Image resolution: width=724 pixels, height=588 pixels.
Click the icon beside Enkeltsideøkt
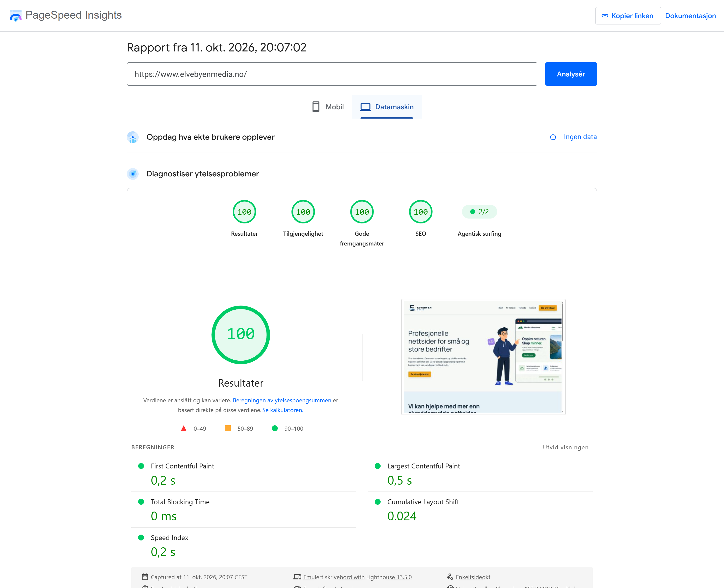[x=450, y=576]
